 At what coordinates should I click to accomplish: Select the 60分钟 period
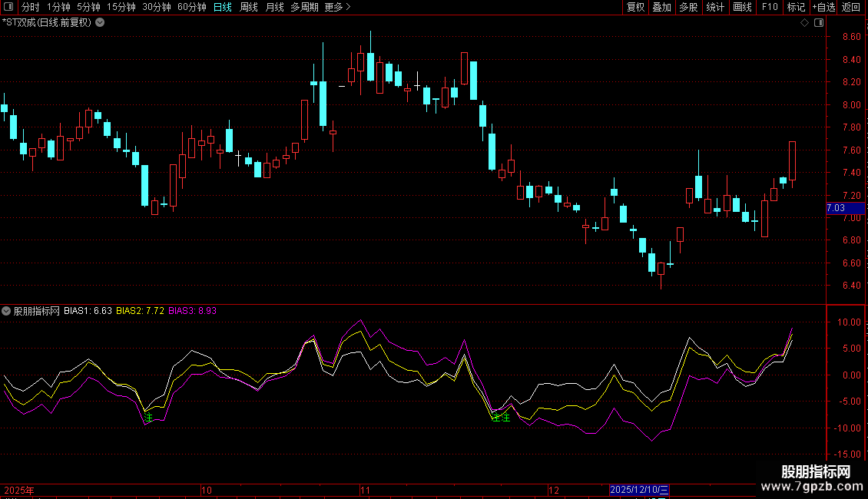pyautogui.click(x=192, y=7)
